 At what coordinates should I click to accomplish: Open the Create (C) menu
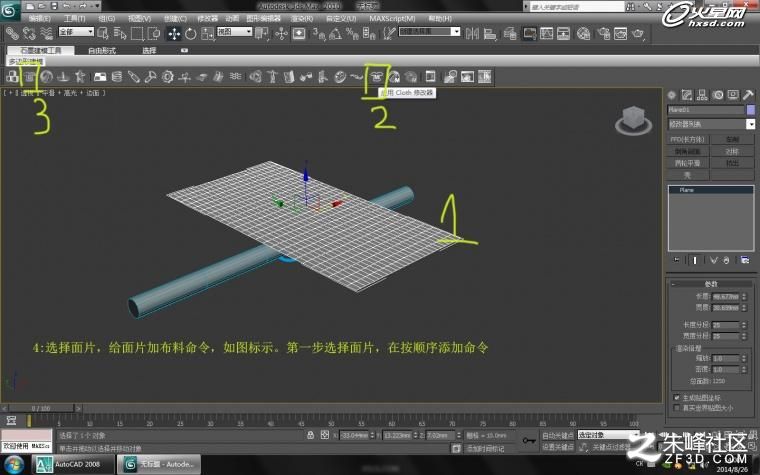175,18
